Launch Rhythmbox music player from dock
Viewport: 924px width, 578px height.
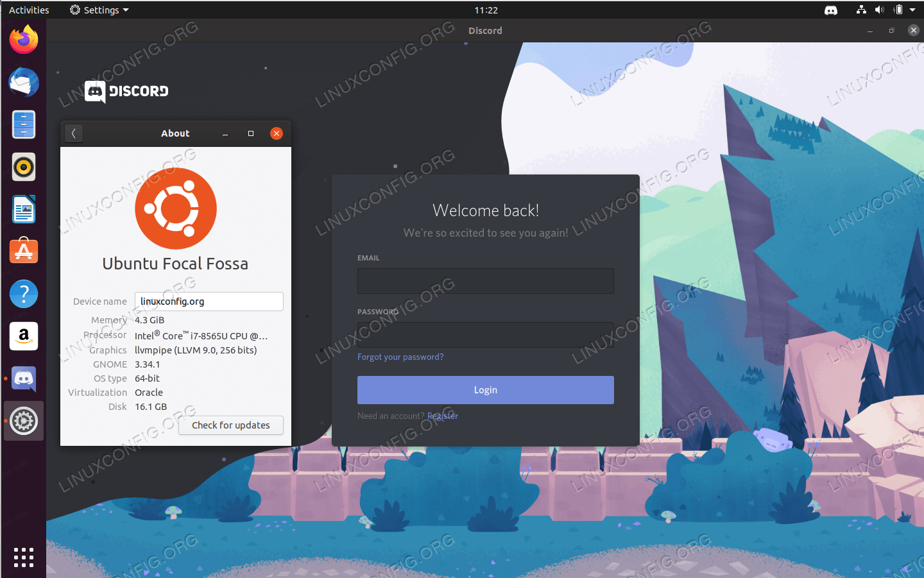(24, 167)
